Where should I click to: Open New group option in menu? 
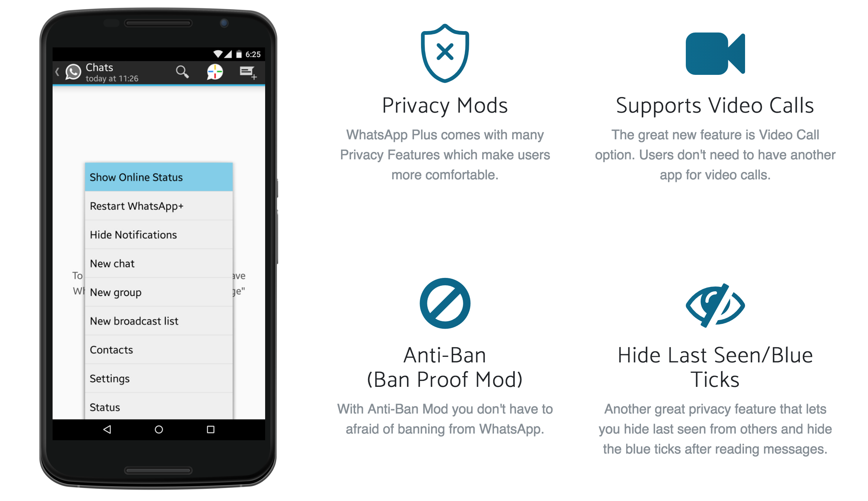(157, 292)
